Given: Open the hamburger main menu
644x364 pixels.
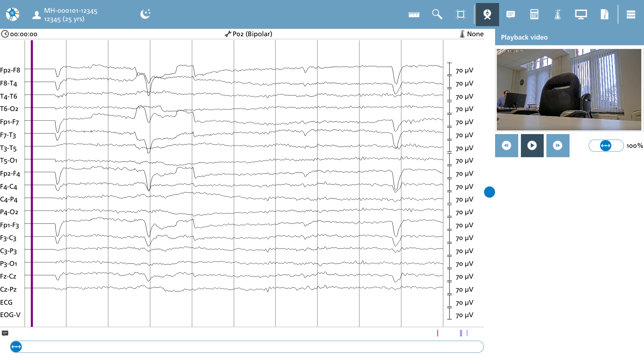Looking at the screenshot, I should click(631, 14).
